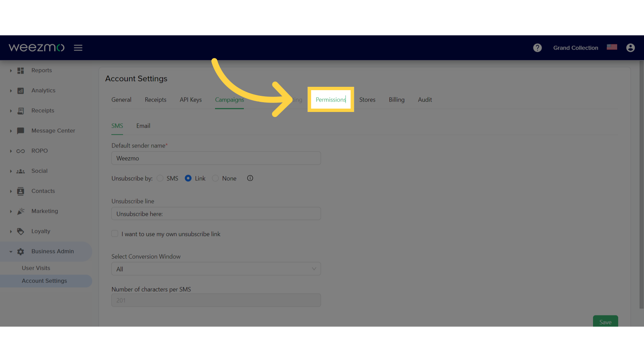Viewport: 644px width, 362px height.
Task: Click the Social sidebar icon
Action: click(21, 171)
